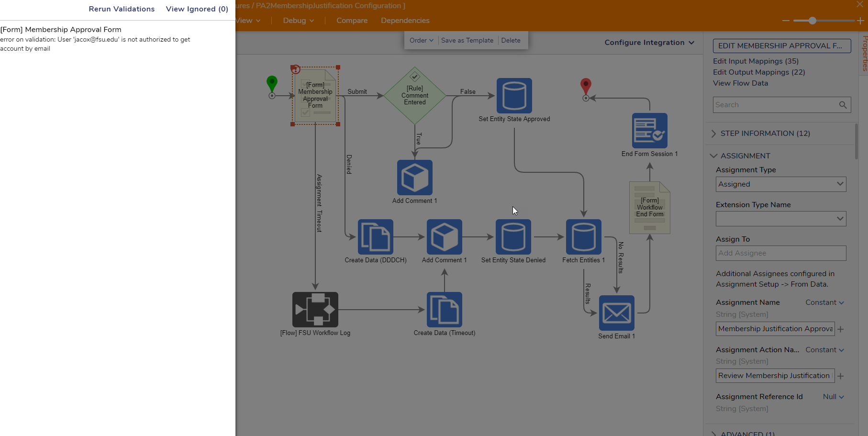Select the Set Entity State Denied step
Image resolution: width=868 pixels, height=436 pixels.
513,237
